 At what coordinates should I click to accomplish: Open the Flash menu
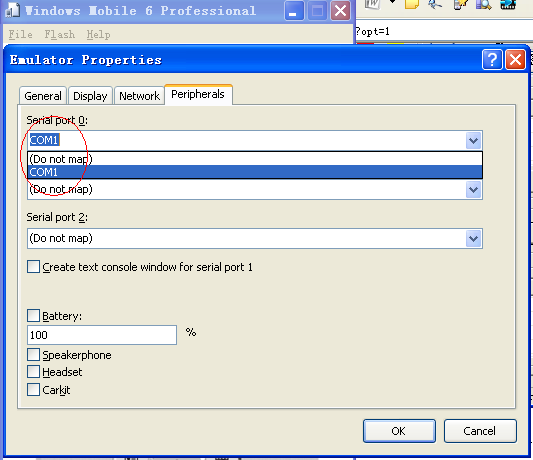60,34
